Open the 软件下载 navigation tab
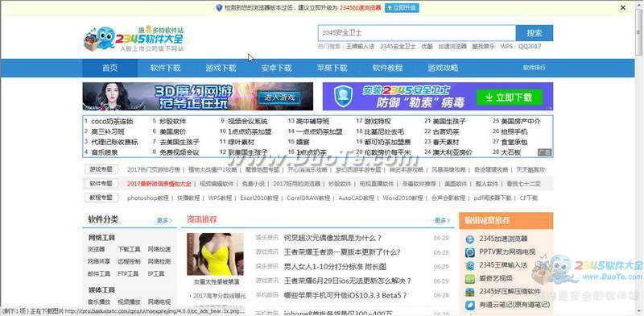 (x=165, y=68)
